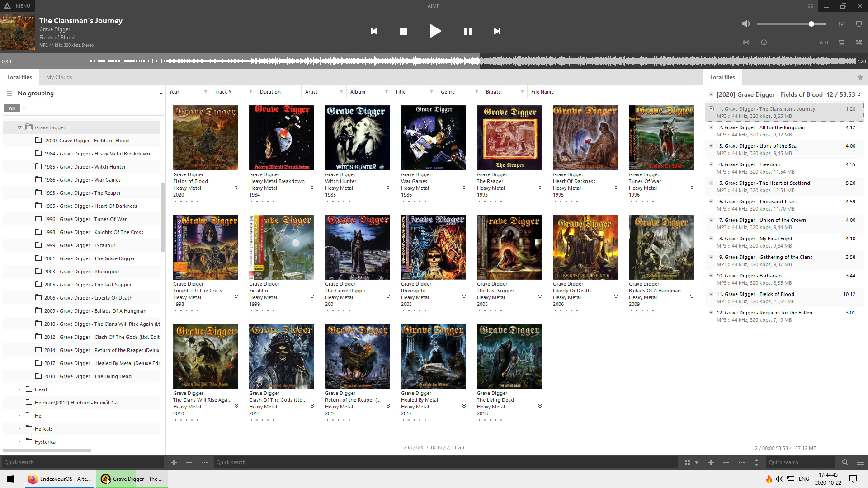Image resolution: width=868 pixels, height=488 pixels.
Task: Select the Witch Hunter album cover
Action: (x=357, y=138)
